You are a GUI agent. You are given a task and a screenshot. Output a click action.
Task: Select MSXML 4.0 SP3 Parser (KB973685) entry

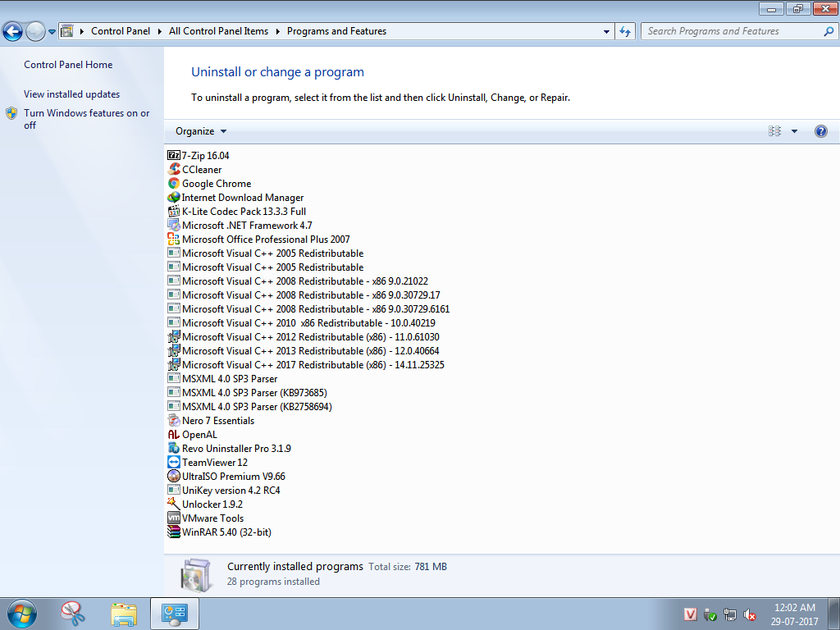[x=248, y=393]
